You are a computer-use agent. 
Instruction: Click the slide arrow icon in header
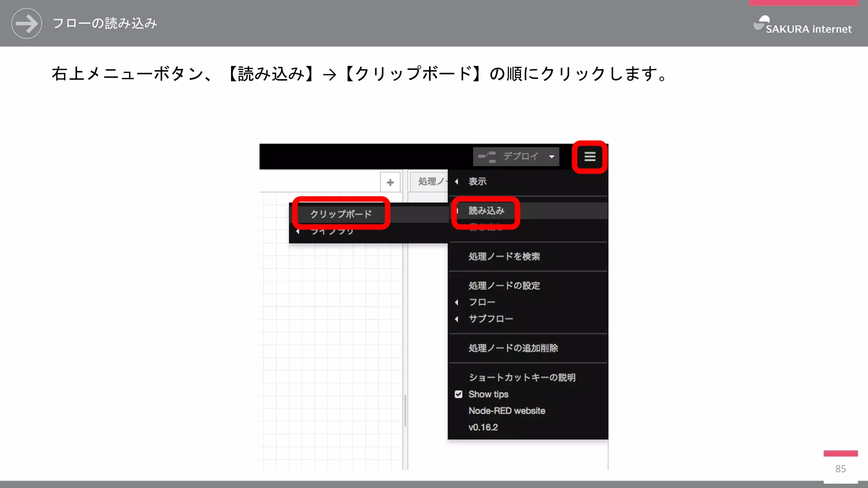point(27,23)
